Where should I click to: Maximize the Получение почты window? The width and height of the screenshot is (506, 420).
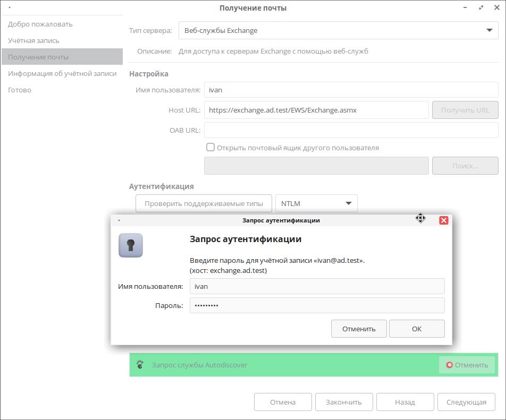point(481,7)
